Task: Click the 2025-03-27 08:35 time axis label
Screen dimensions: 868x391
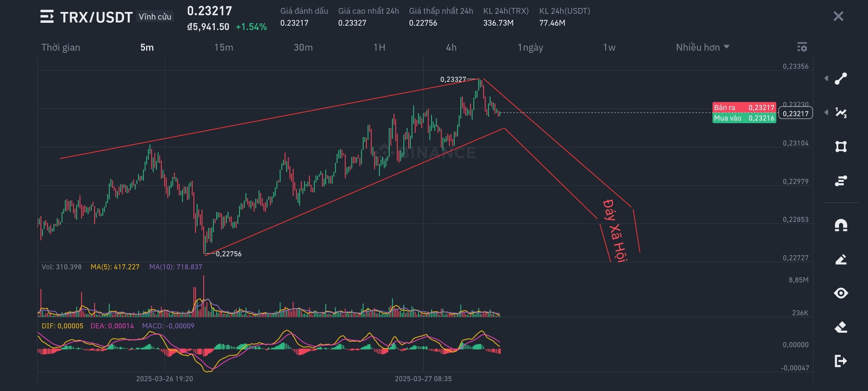Action: tap(423, 379)
